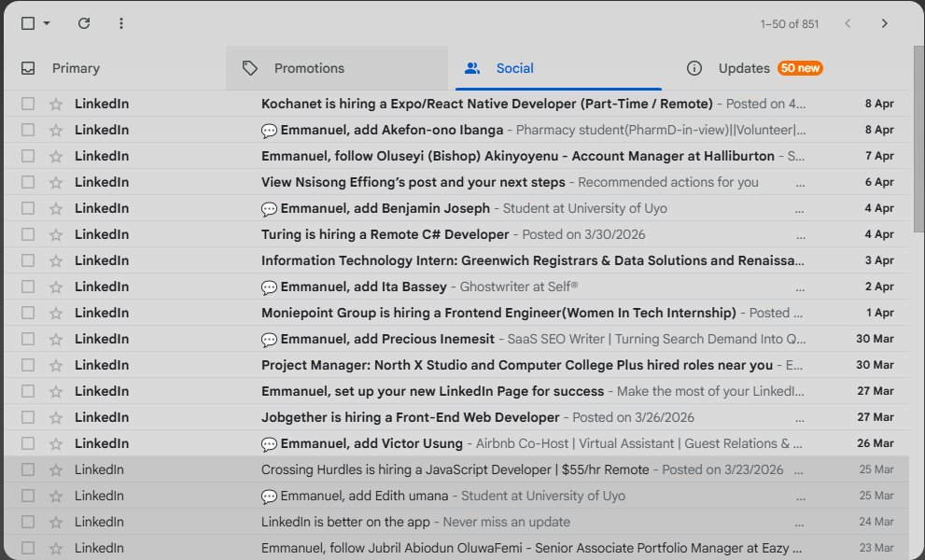This screenshot has height=560, width=925.
Task: Open the Emmanuel, add Ita Bassey email
Action: (x=456, y=287)
